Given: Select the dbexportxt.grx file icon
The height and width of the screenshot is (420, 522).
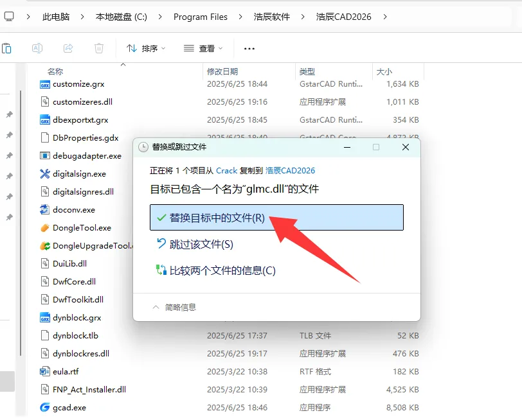Looking at the screenshot, I should click(44, 120).
